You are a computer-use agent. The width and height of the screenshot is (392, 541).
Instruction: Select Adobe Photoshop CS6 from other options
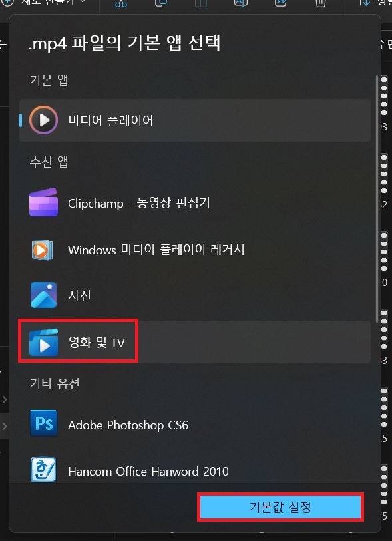tap(195, 424)
